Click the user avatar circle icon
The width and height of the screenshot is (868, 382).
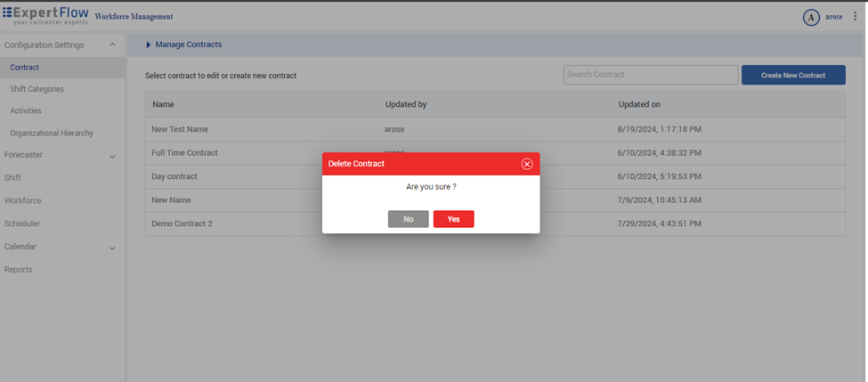pyautogui.click(x=811, y=17)
